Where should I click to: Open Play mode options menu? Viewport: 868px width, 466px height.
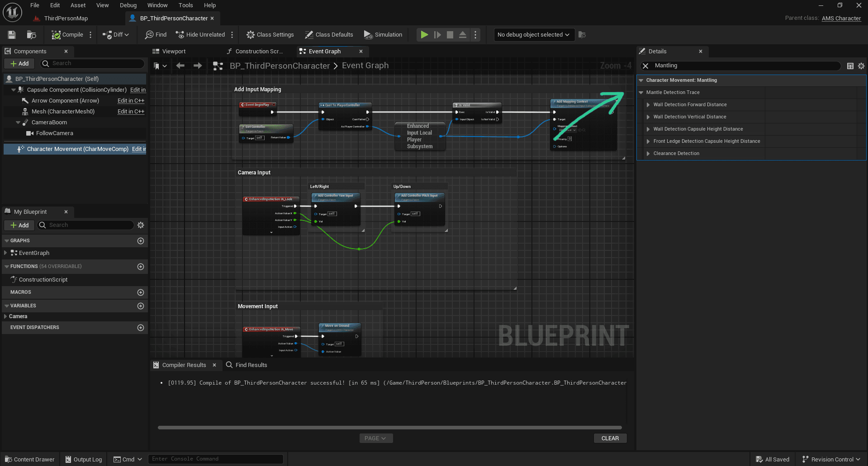[x=475, y=35]
